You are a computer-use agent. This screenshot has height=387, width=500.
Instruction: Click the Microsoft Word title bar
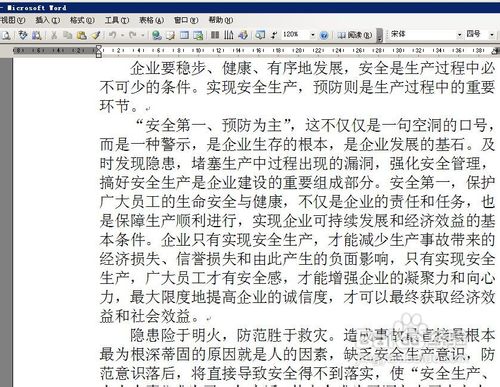pos(250,7)
